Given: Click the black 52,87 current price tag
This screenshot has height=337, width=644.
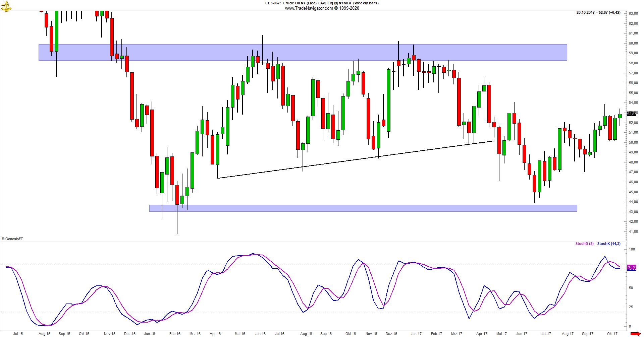Looking at the screenshot, I should click(x=632, y=114).
